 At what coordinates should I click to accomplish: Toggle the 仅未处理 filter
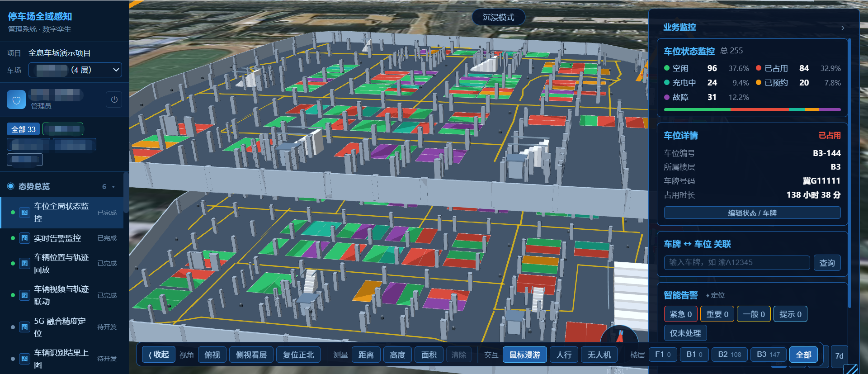685,333
